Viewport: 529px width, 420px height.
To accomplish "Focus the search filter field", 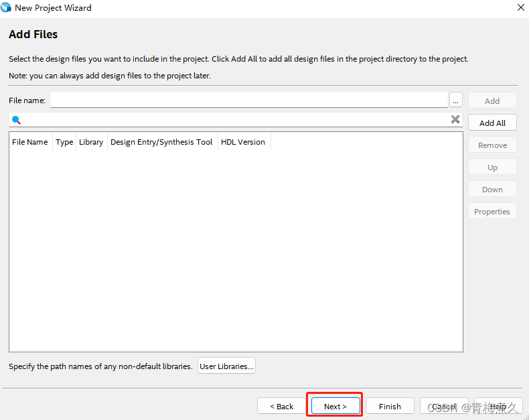I will click(236, 120).
